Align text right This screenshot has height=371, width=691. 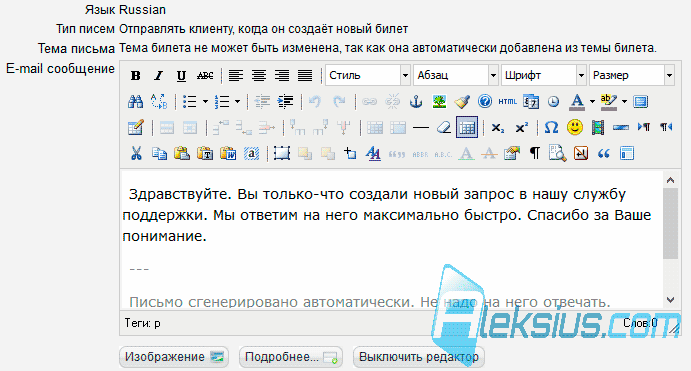click(282, 76)
